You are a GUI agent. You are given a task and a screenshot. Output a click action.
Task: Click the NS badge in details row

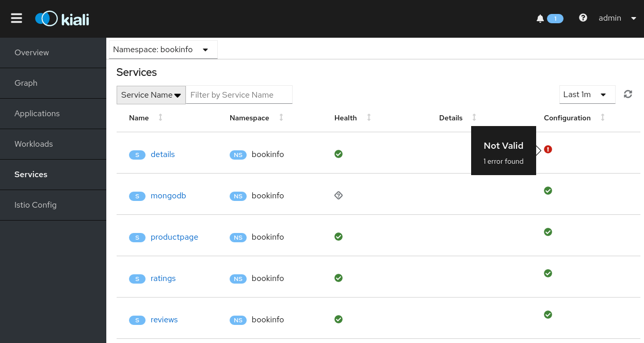point(238,154)
